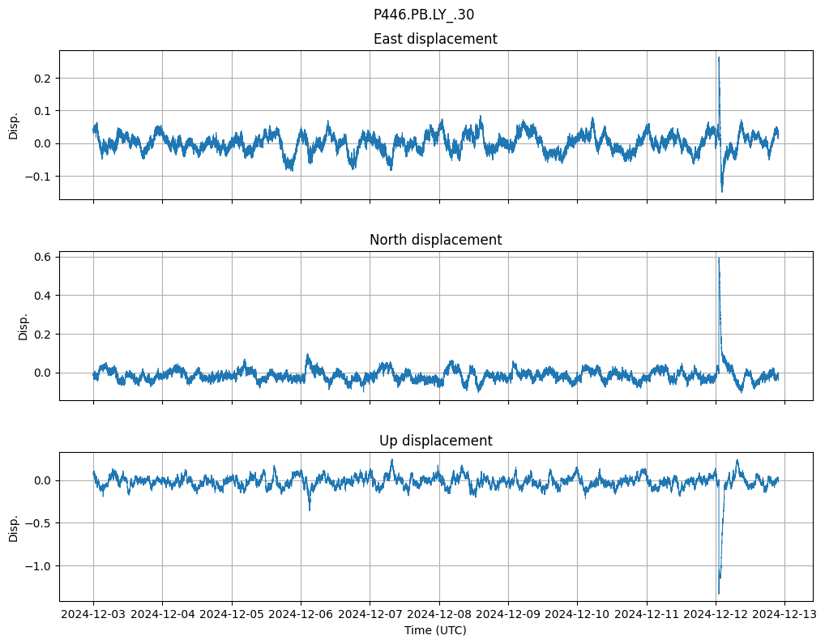Click the Up displacement subplot title
This screenshot has height=644, width=825.
435,441
